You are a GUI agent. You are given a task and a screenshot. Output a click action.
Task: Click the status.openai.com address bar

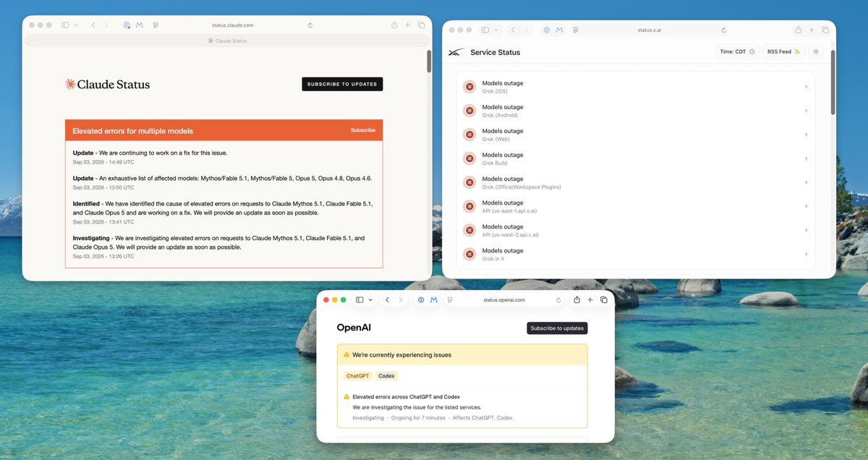tap(504, 299)
